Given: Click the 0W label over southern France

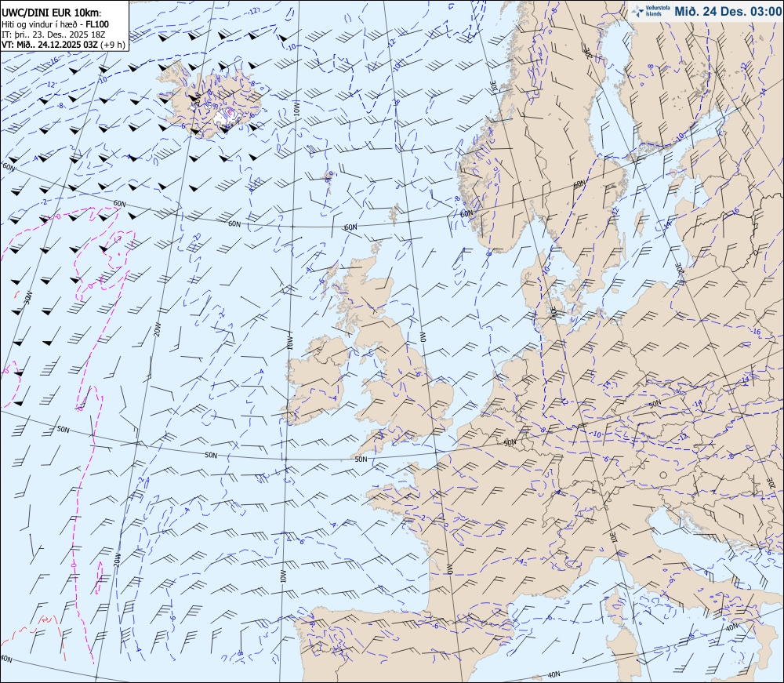Looking at the screenshot, I should [449, 569].
